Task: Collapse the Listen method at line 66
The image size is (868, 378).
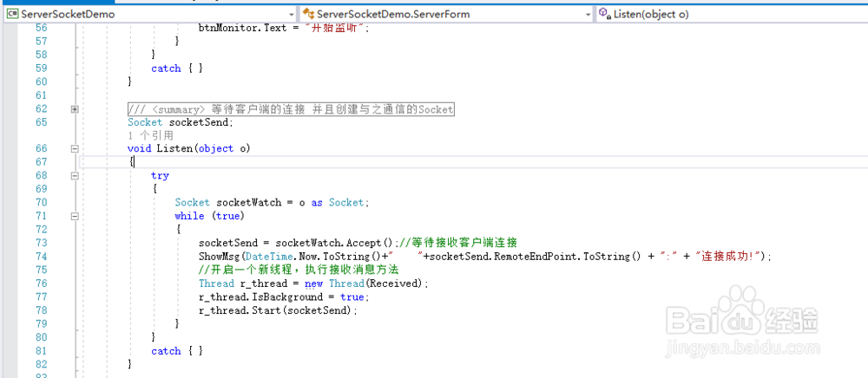Action: pyautogui.click(x=75, y=148)
